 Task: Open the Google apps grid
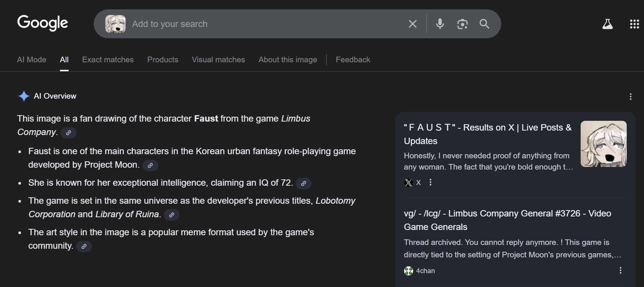(634, 24)
